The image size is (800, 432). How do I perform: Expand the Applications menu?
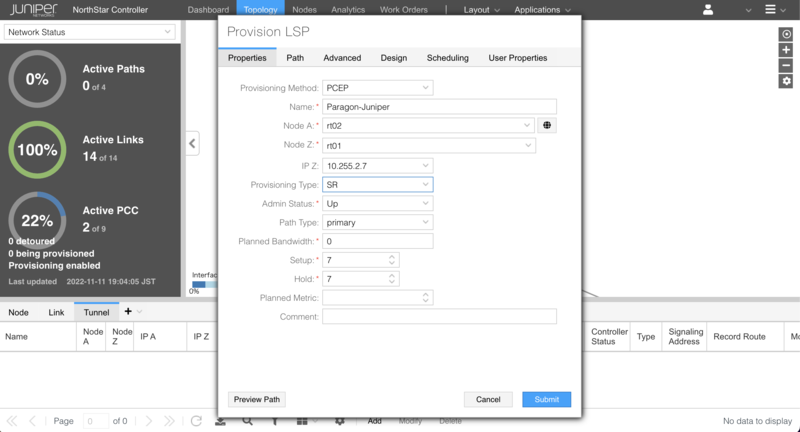tap(542, 10)
